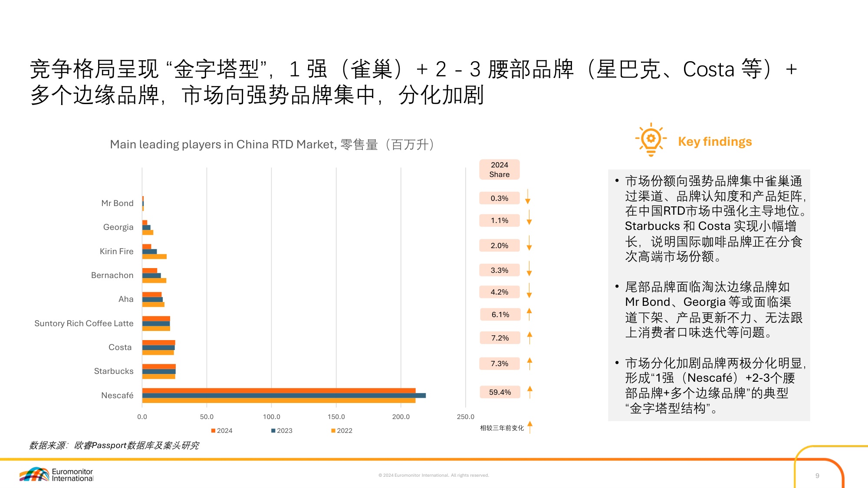Image resolution: width=868 pixels, height=488 pixels.
Task: Select the Aha axis label
Action: coord(126,299)
